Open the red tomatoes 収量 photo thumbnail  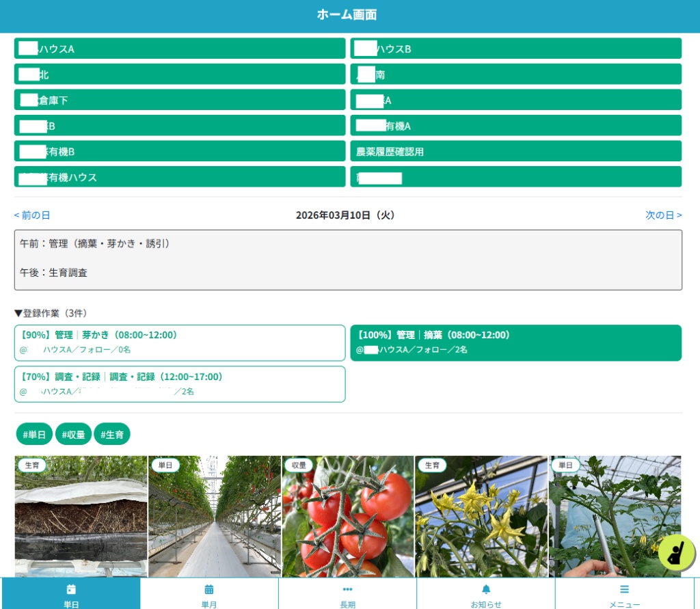point(348,516)
